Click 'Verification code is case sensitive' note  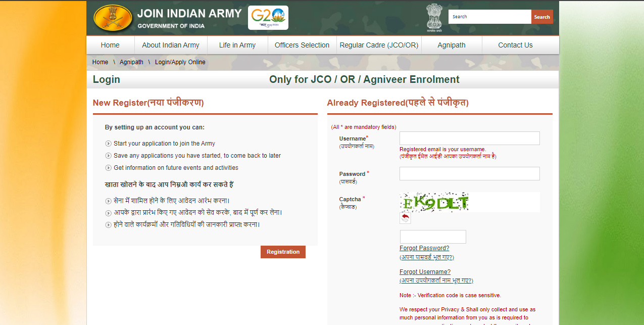coord(450,295)
